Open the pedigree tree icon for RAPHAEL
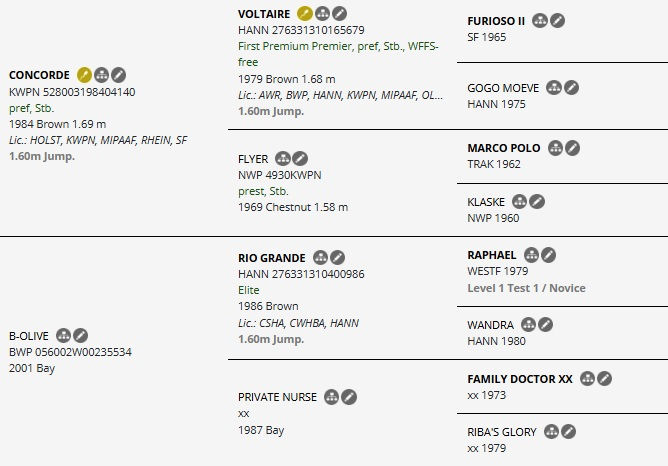Screen dimensions: 668x466 pos(531,255)
